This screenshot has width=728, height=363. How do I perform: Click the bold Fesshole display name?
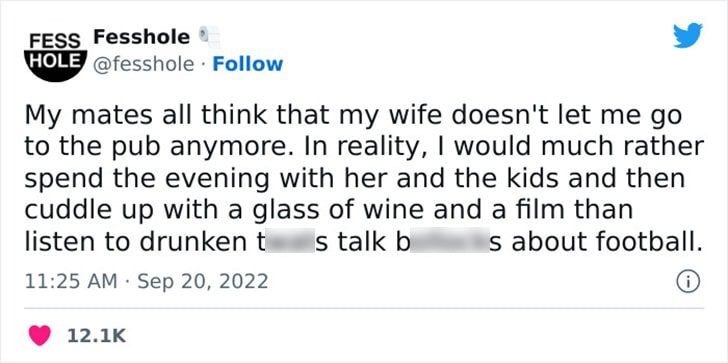coord(142,37)
